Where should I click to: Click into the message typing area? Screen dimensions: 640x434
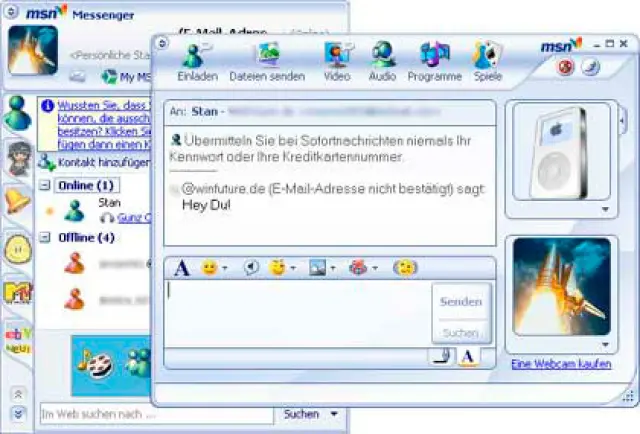coord(298,314)
